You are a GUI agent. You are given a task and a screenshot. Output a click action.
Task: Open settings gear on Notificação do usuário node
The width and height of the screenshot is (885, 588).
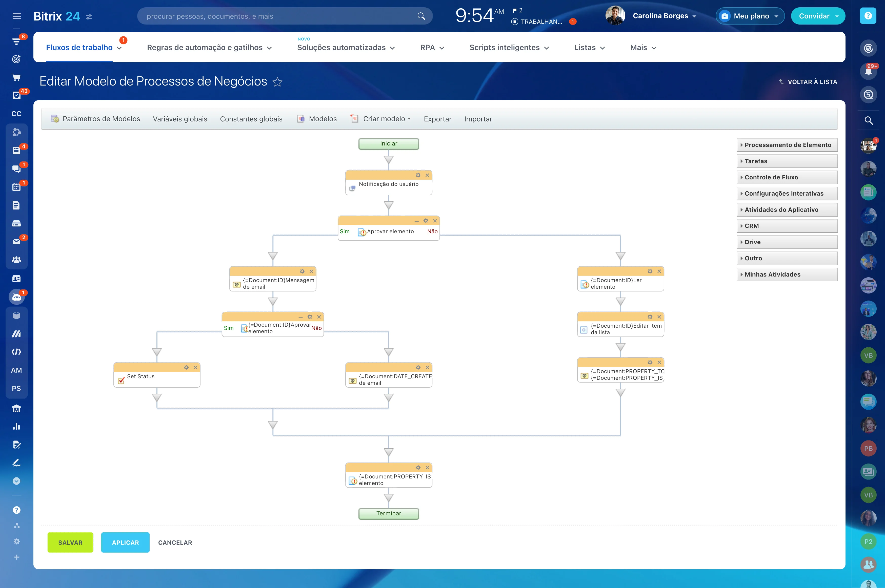point(418,175)
